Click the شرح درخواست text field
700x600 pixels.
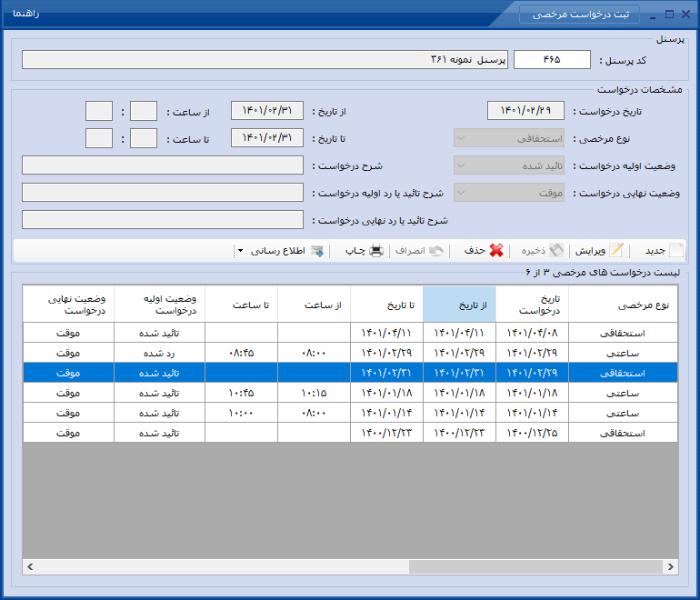pos(163,165)
